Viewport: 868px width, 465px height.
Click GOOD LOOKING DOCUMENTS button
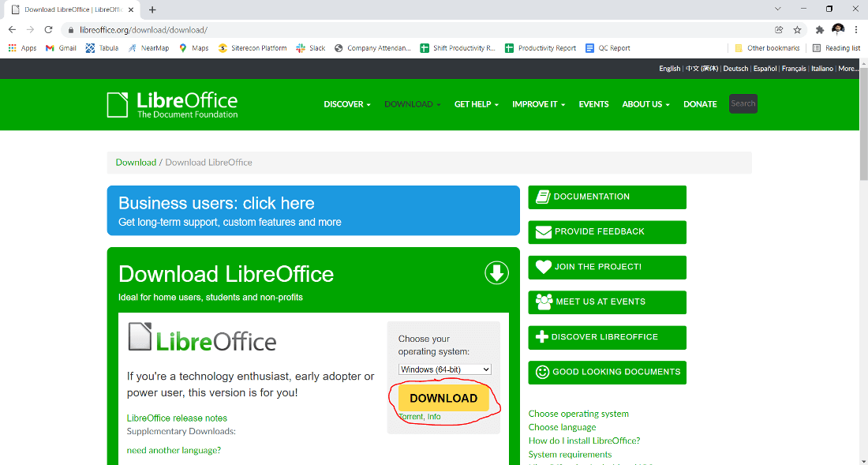point(608,373)
